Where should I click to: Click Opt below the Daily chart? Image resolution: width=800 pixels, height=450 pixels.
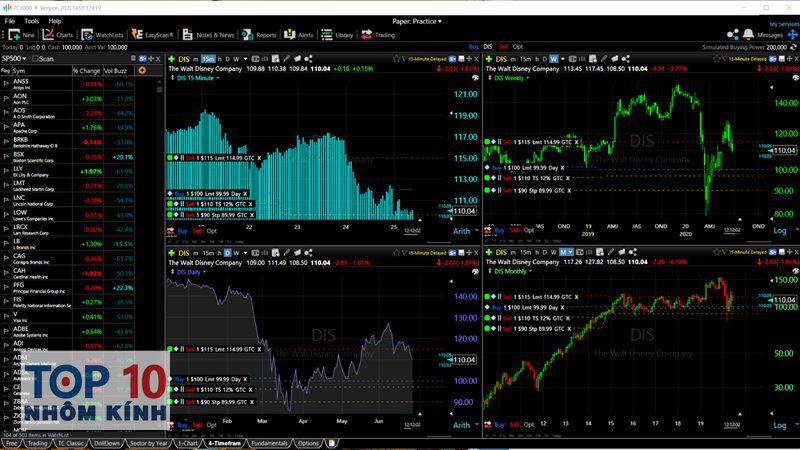click(212, 425)
